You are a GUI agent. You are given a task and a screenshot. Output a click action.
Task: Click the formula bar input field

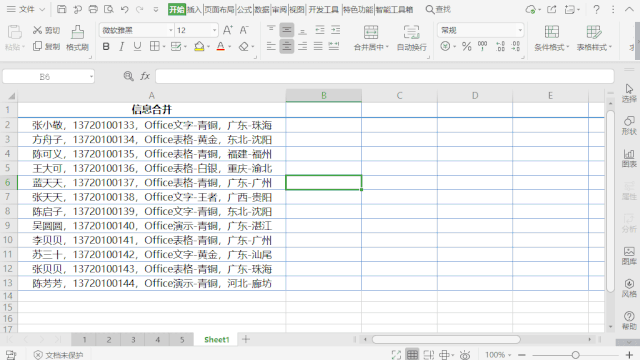click(x=384, y=76)
